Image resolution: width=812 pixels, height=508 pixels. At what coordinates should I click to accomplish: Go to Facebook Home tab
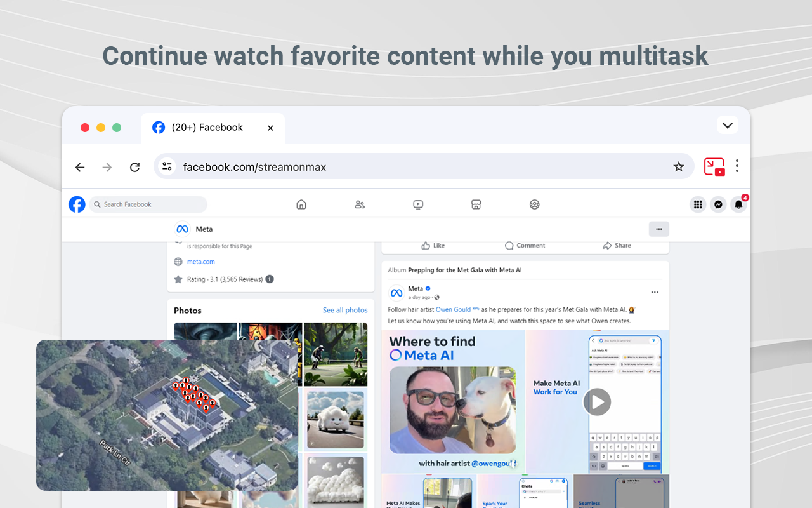[x=301, y=204]
